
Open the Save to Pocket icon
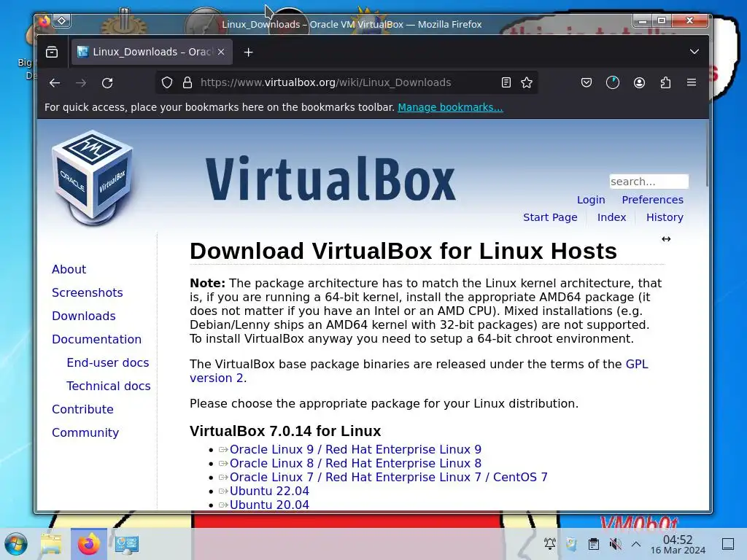click(x=587, y=82)
